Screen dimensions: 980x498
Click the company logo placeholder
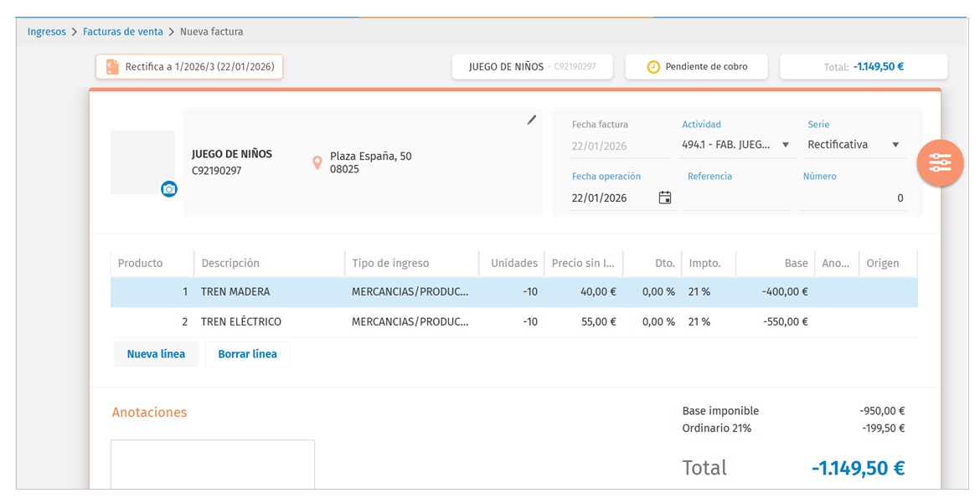click(142, 162)
